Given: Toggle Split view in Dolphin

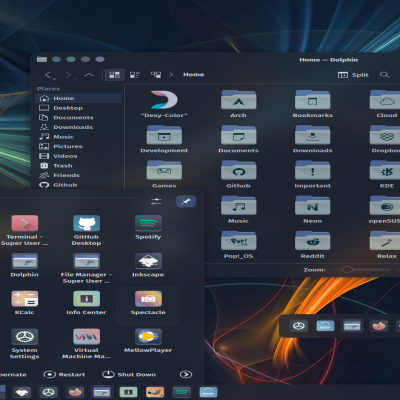Looking at the screenshot, I should click(353, 75).
